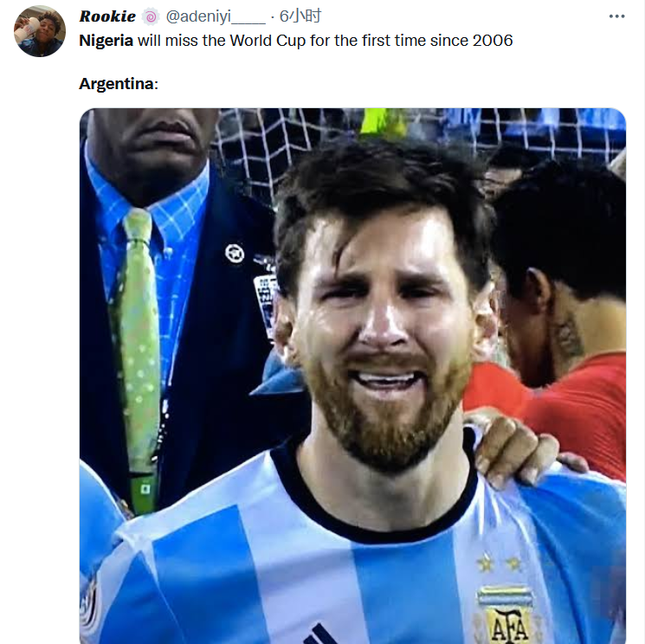
Task: Click the round pin badge on the suit
Action: coord(235,253)
